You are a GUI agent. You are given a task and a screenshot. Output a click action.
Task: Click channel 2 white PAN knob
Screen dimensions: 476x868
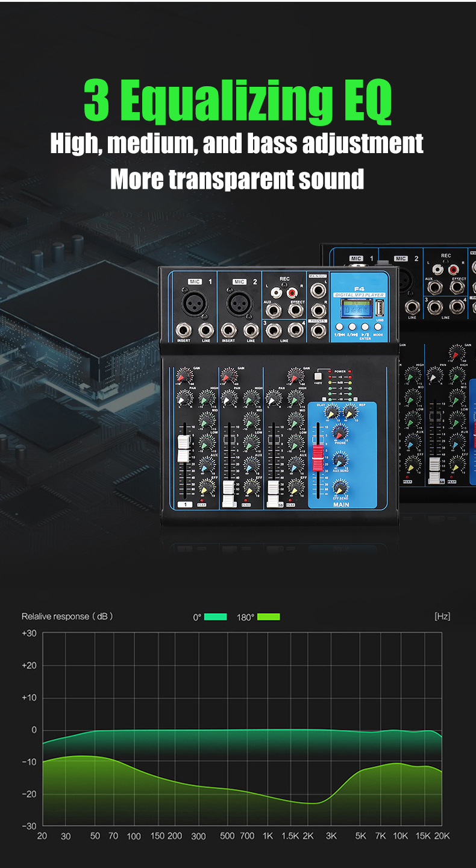[x=228, y=398]
